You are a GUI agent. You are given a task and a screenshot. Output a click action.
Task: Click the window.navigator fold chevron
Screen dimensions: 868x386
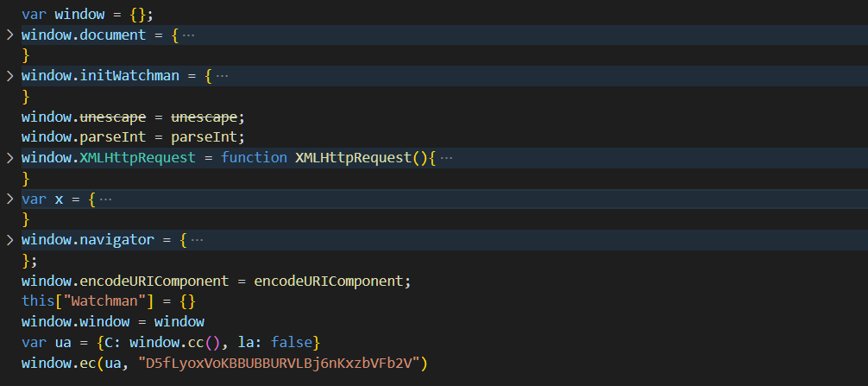(9, 240)
